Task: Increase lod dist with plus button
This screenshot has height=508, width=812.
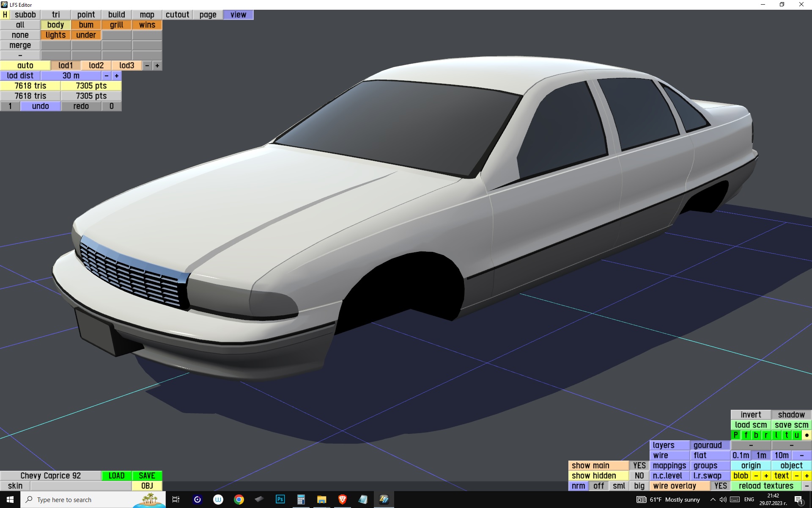Action: coord(117,75)
